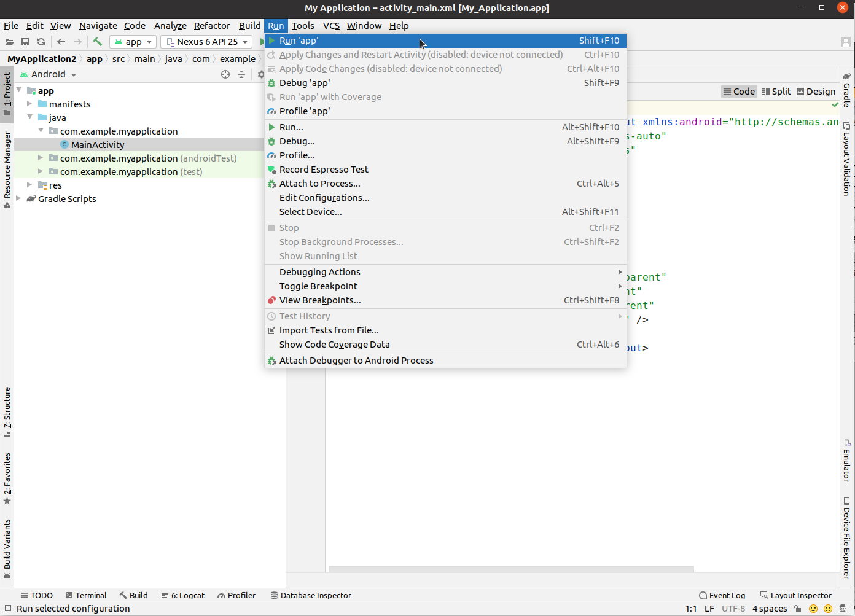Open the Nexus 6 API 25 device dropdown
Screen dimensions: 855x616
206,42
